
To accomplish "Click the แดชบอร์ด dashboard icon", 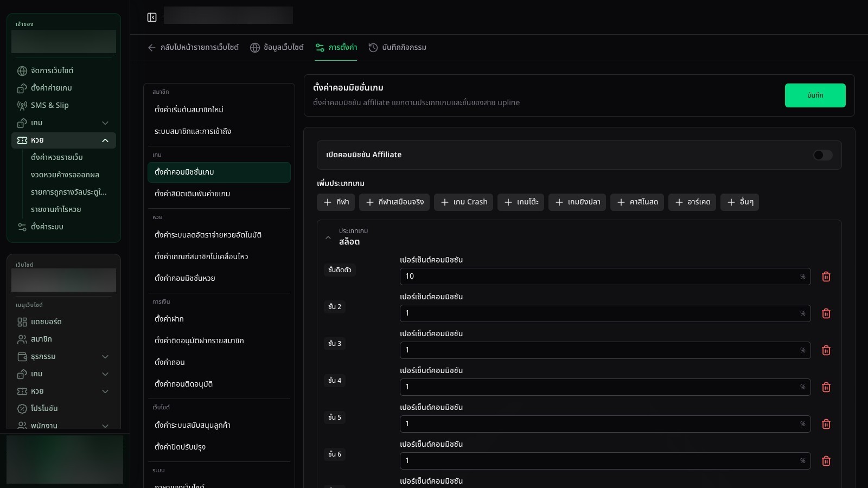I will tap(22, 322).
